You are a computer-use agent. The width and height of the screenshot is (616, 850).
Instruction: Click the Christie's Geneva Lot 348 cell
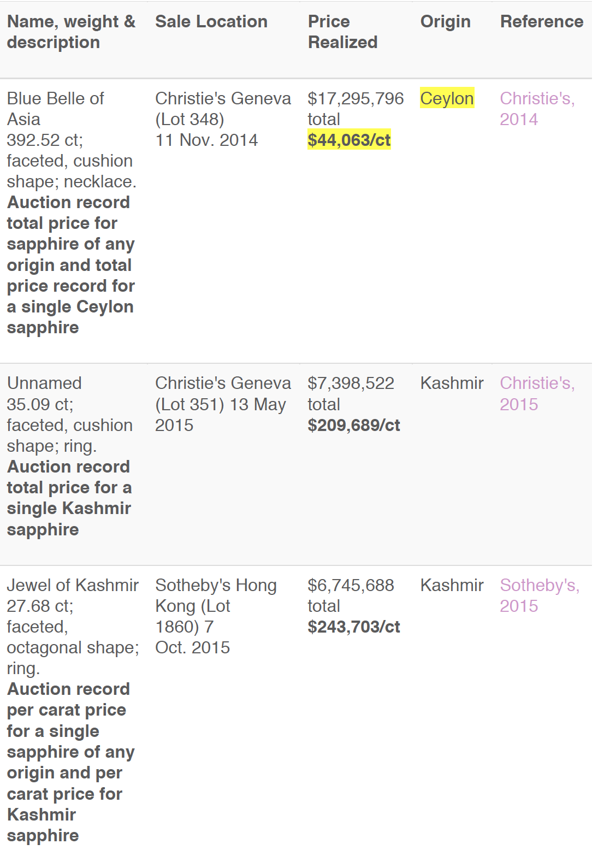tap(223, 119)
